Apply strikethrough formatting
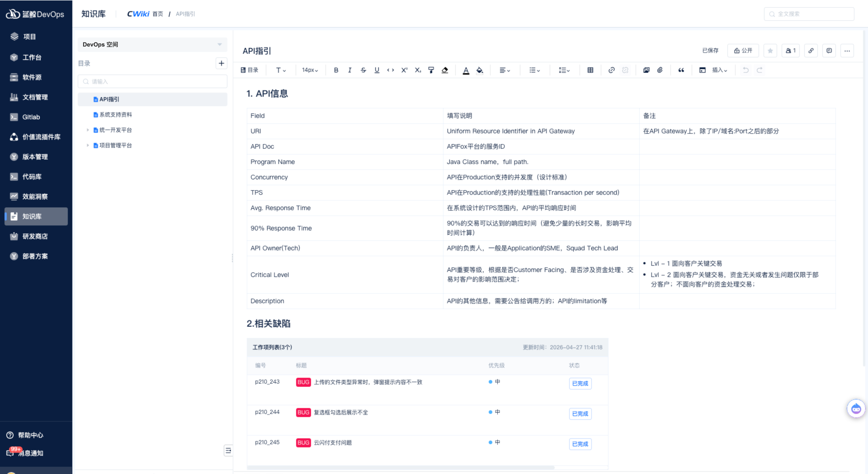Viewport: 868px width, 474px height. [363, 70]
